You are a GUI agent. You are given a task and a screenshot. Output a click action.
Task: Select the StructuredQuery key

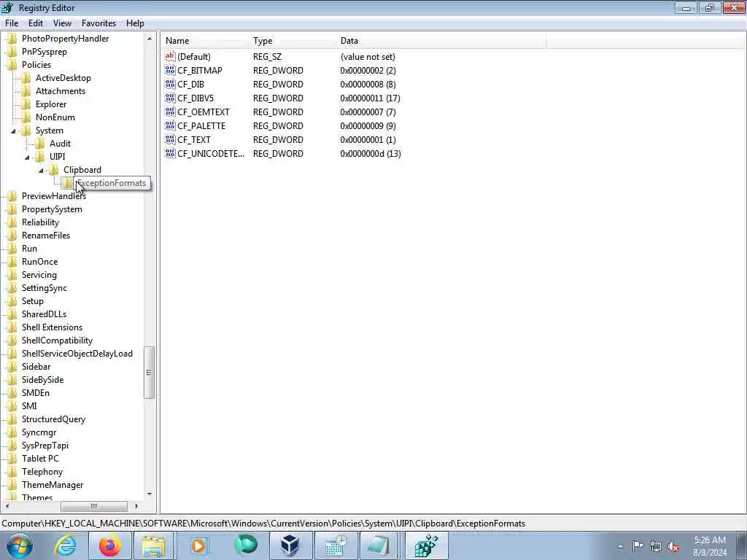pos(53,419)
